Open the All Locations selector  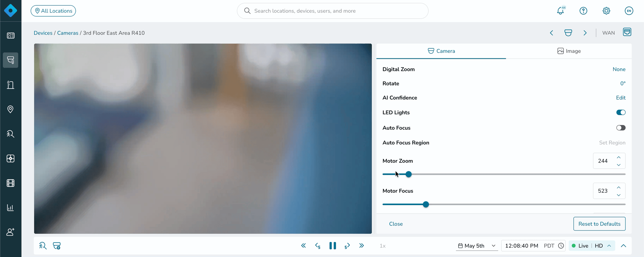53,11
